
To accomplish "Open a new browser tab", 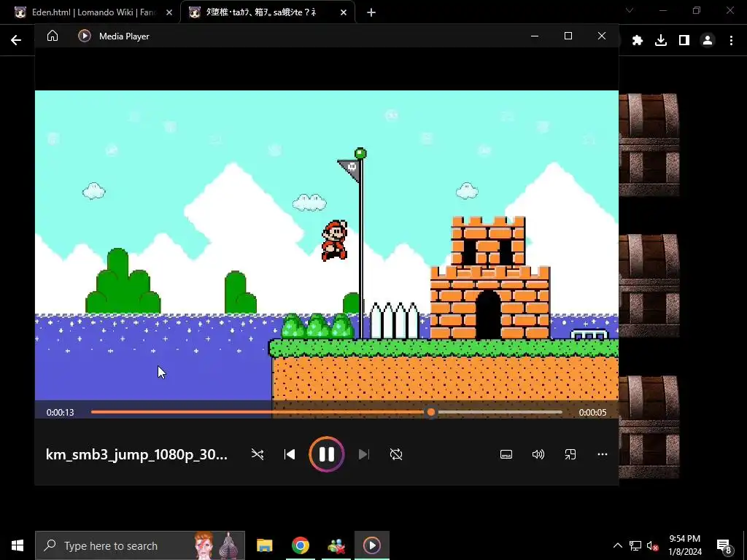I will (x=371, y=12).
